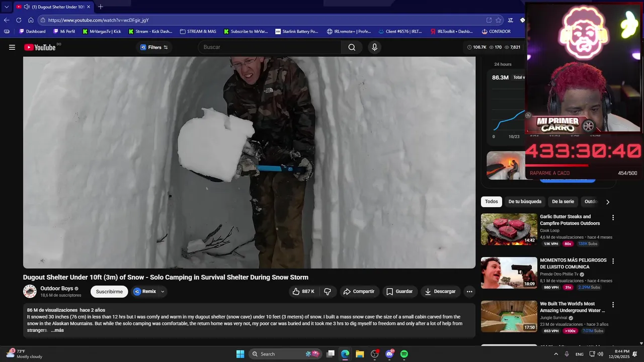Open Subscribe to MrVar bookmark

point(246,31)
